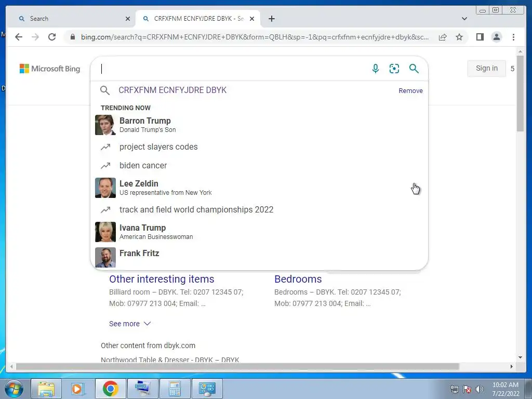Viewport: 532px width, 399px height.
Task: Select Lee Zeldin trending suggestion
Action: [x=259, y=188]
